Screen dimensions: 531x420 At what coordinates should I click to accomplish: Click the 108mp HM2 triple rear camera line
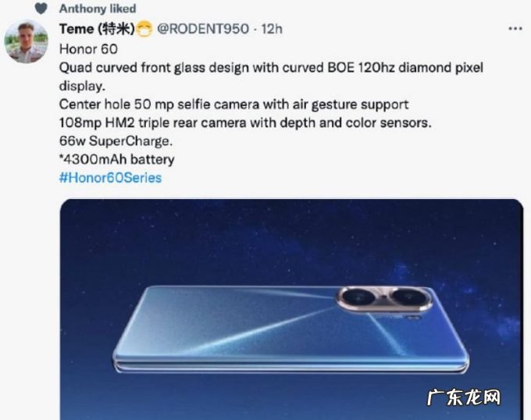pyautogui.click(x=245, y=123)
